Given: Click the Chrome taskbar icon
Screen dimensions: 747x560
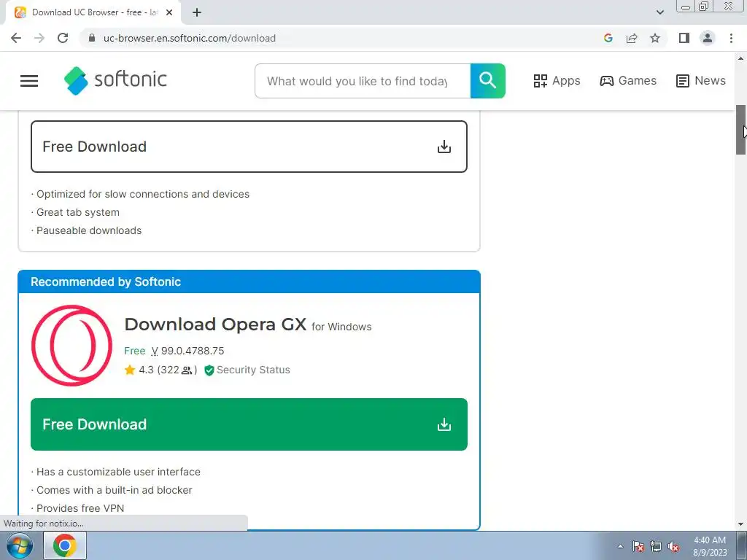Looking at the screenshot, I should [x=65, y=545].
